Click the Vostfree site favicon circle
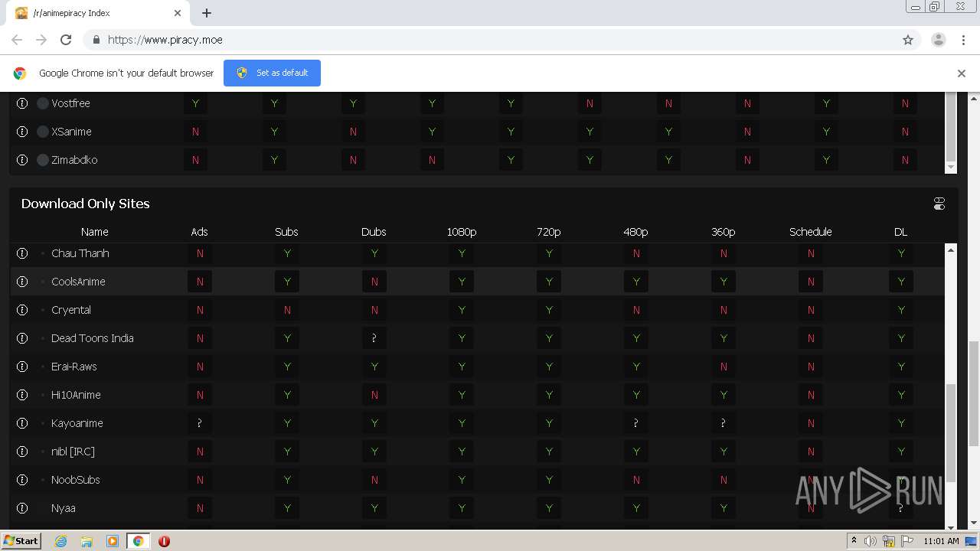Screen dimensions: 980x551 [x=43, y=103]
